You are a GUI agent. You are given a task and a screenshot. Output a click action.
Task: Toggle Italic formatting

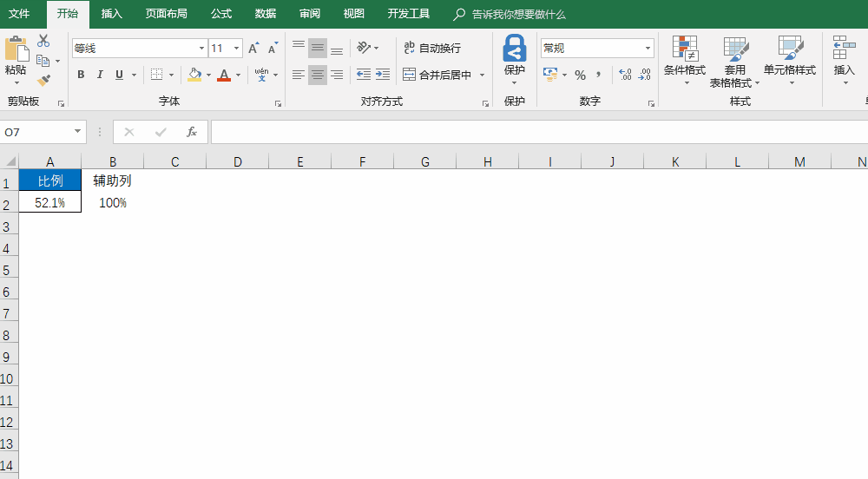tap(100, 75)
